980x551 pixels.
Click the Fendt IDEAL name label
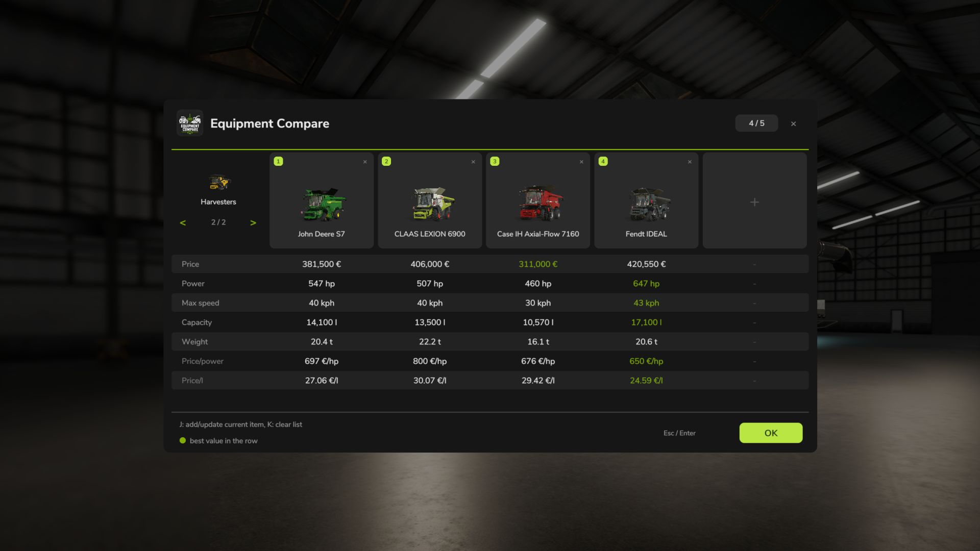[x=646, y=234]
